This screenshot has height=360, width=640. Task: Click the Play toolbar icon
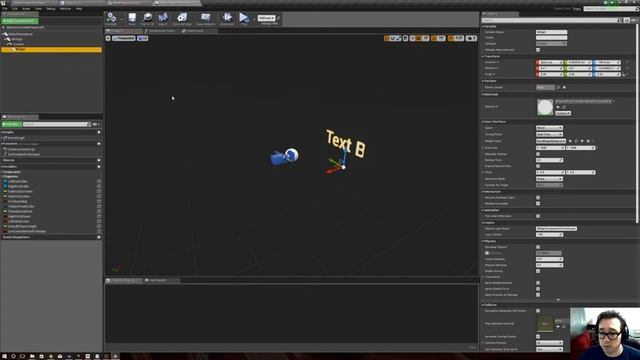tap(244, 18)
